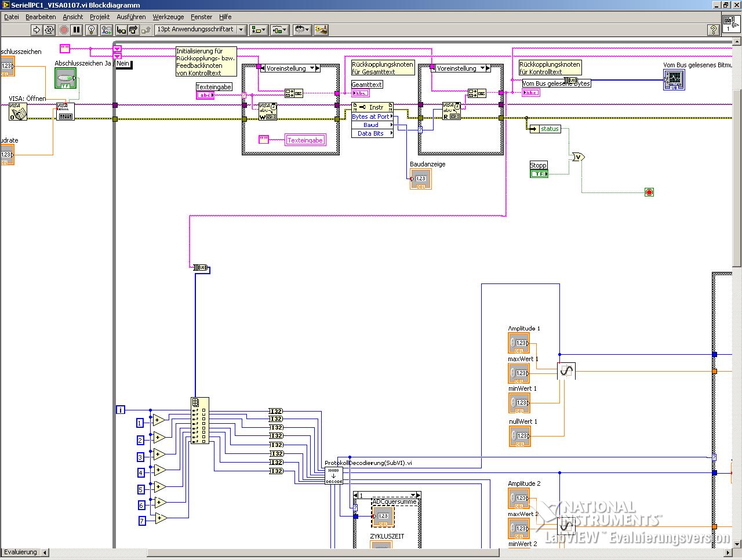The width and height of the screenshot is (742, 560).
Task: Expand the Distribute Objects dropdown
Action: 280,30
